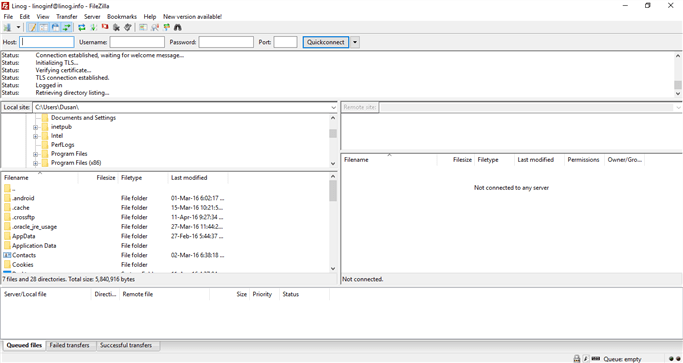Cancel the current operation
The width and height of the screenshot is (683, 363).
coord(105,27)
